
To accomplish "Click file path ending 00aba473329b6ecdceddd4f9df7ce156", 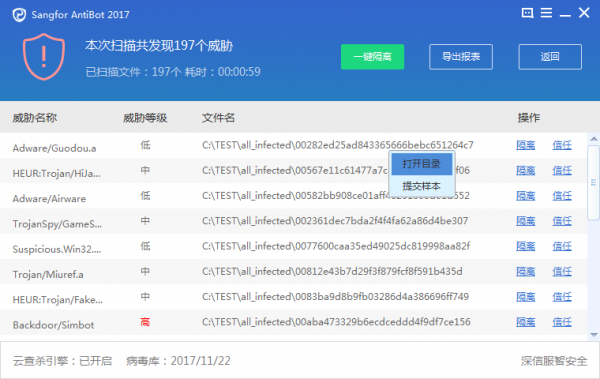I will tap(336, 322).
